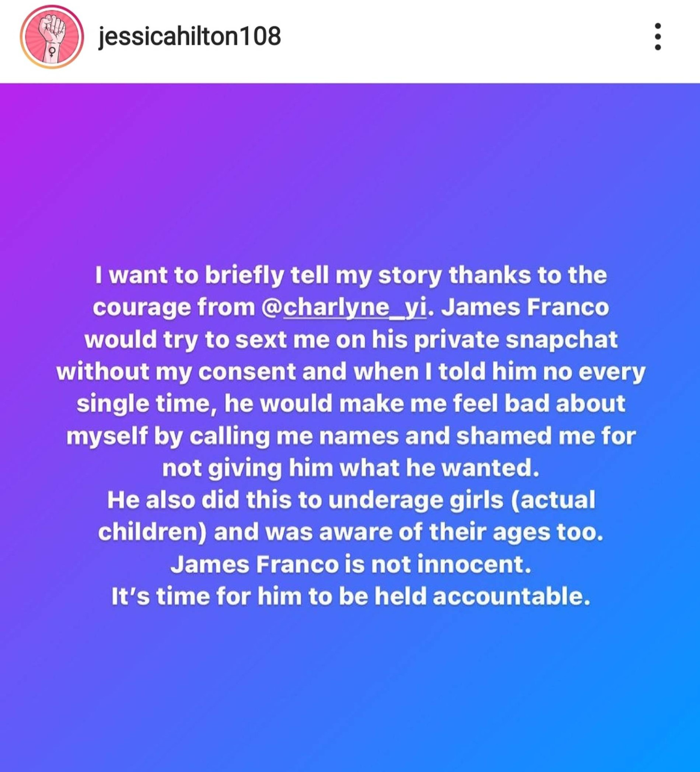The height and width of the screenshot is (772, 700).
Task: Click the word "courage" in the post text
Action: 142,307
